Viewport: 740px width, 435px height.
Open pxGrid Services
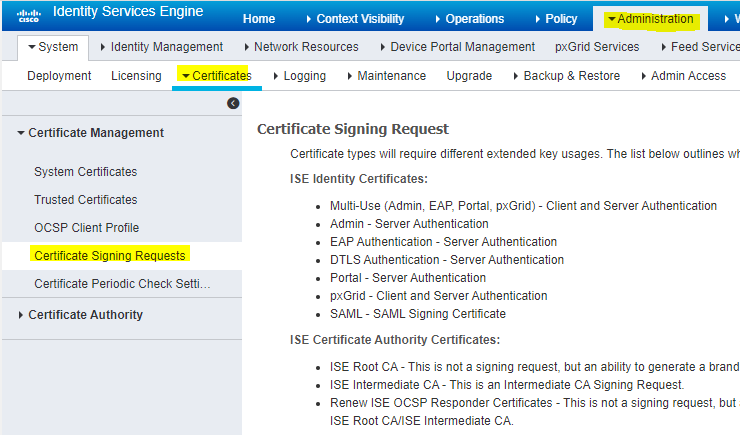coord(597,47)
